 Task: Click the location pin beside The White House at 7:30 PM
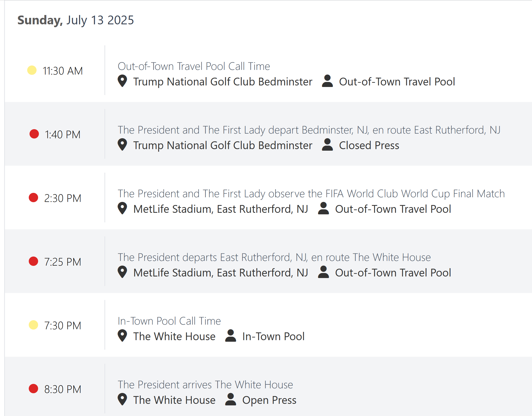(x=122, y=336)
